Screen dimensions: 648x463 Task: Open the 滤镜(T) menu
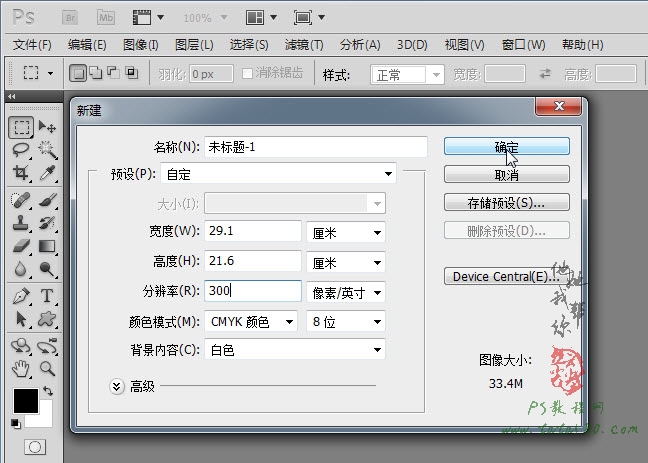pos(304,45)
